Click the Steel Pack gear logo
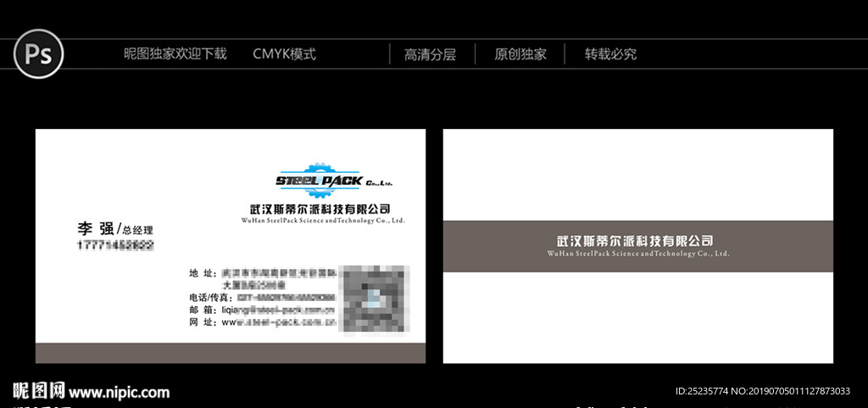 [334, 181]
